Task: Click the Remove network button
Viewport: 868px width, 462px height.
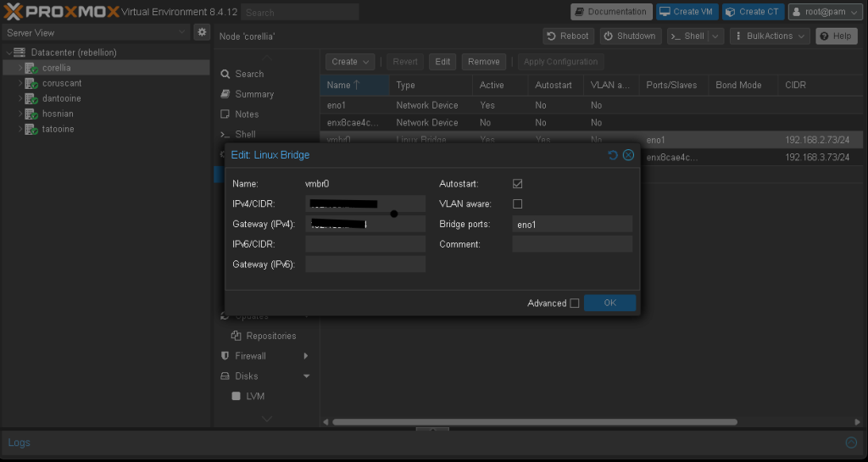Action: tap(483, 62)
